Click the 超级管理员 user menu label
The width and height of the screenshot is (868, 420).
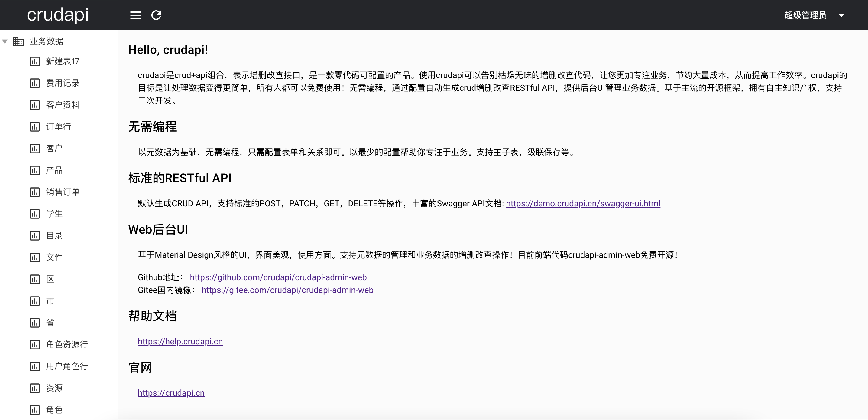point(805,15)
